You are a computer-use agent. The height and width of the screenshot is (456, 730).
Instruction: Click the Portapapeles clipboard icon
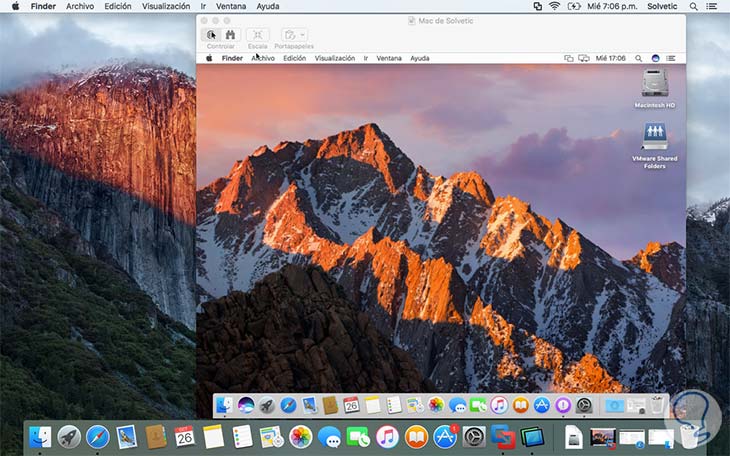pyautogui.click(x=290, y=35)
